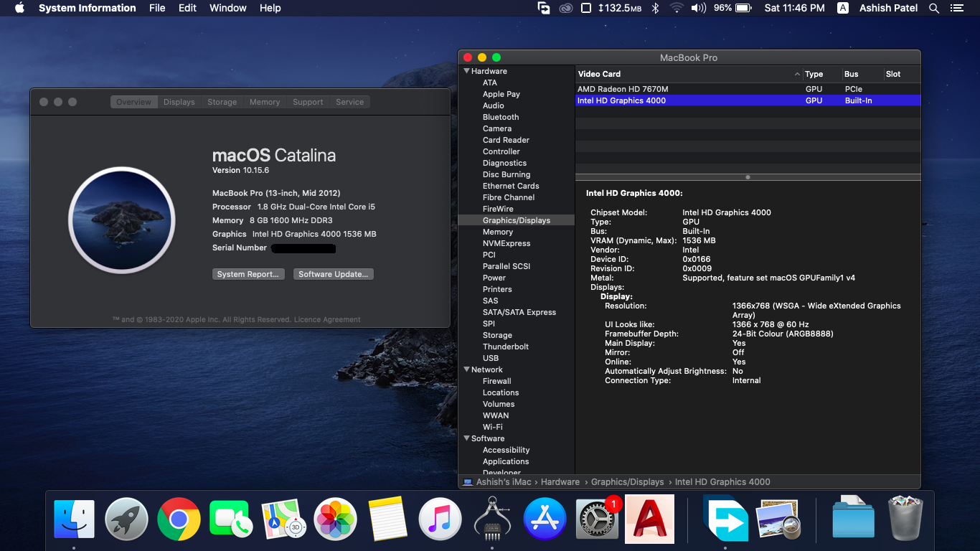
Task: Launch AutoCAD red A icon in Dock
Action: coord(650,519)
